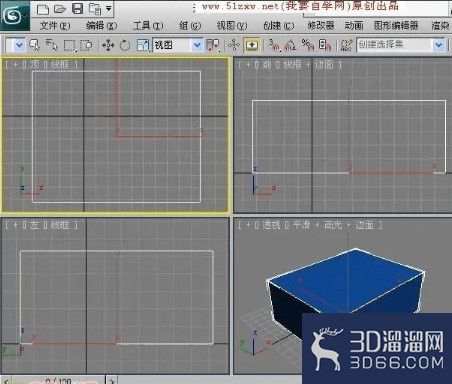Click the Use Pivot Point Center icon
Image resolution: width=452 pixels, height=384 pixels.
tap(213, 45)
